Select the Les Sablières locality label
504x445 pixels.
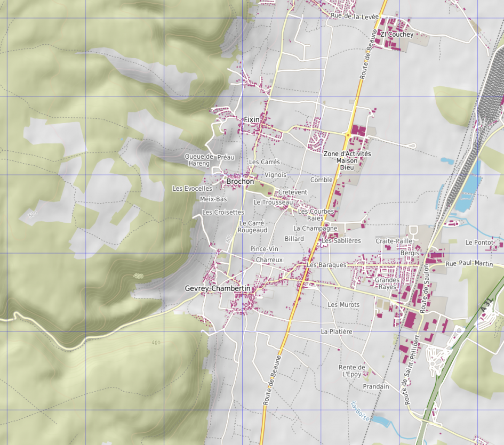coord(341,241)
